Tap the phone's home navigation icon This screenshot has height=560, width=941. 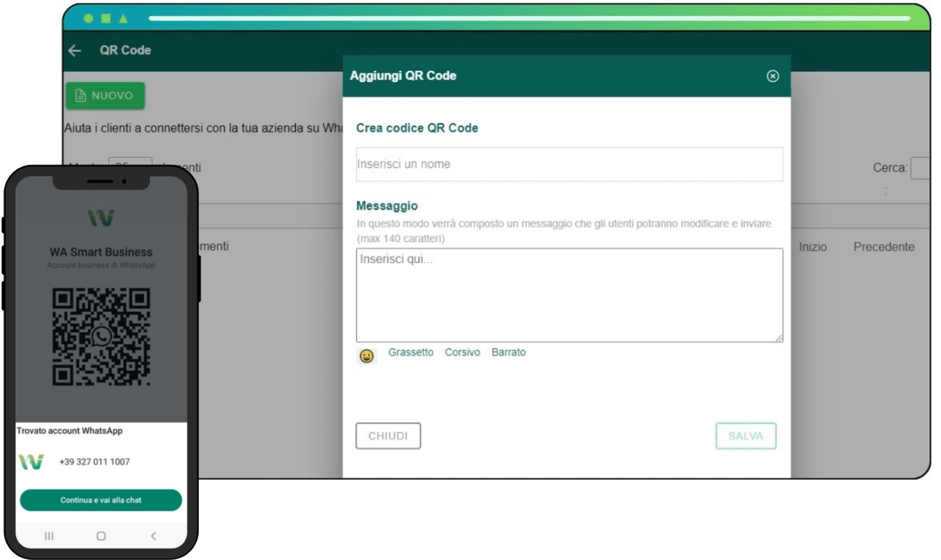pyautogui.click(x=101, y=536)
